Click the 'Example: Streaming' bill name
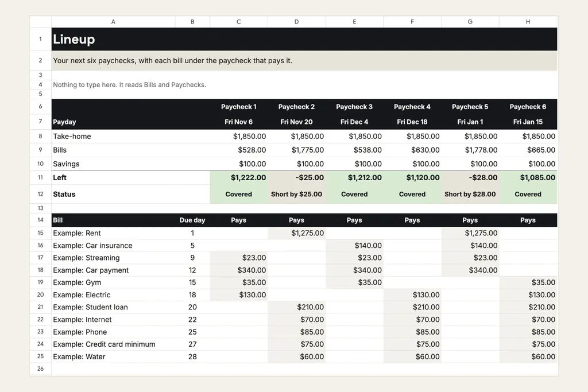The image size is (588, 392). 86,258
